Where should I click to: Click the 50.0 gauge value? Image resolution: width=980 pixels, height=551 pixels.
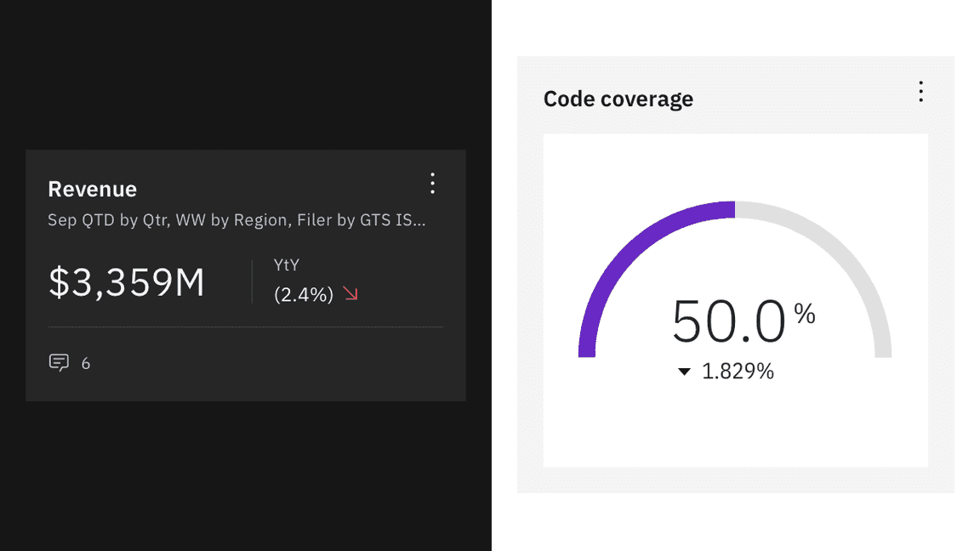click(728, 321)
